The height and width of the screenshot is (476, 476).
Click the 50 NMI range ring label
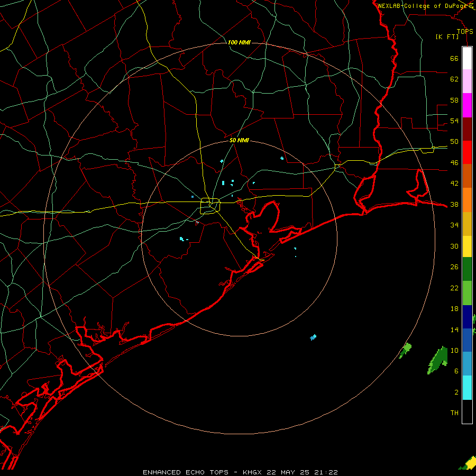coord(239,140)
